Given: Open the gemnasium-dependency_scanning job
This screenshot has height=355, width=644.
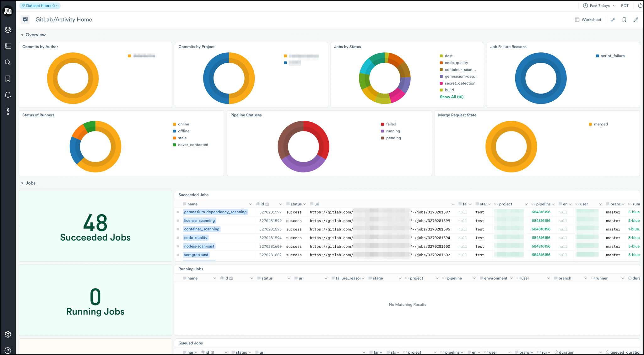Looking at the screenshot, I should click(x=215, y=212).
